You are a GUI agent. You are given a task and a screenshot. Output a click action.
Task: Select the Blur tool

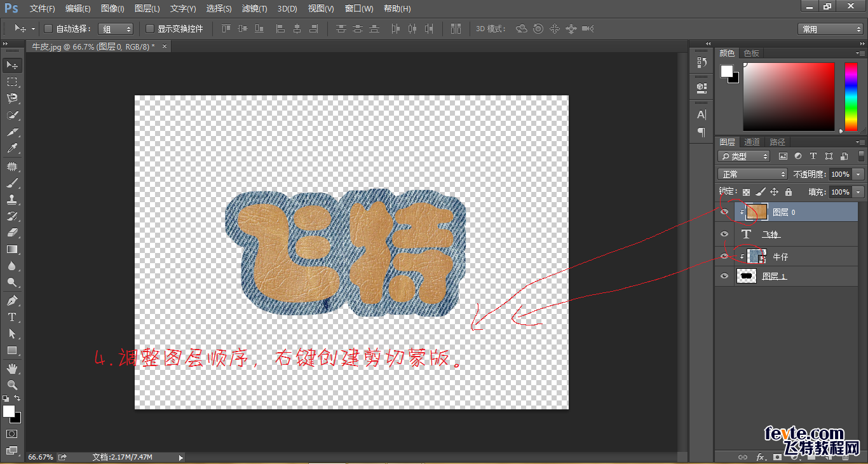tap(12, 266)
